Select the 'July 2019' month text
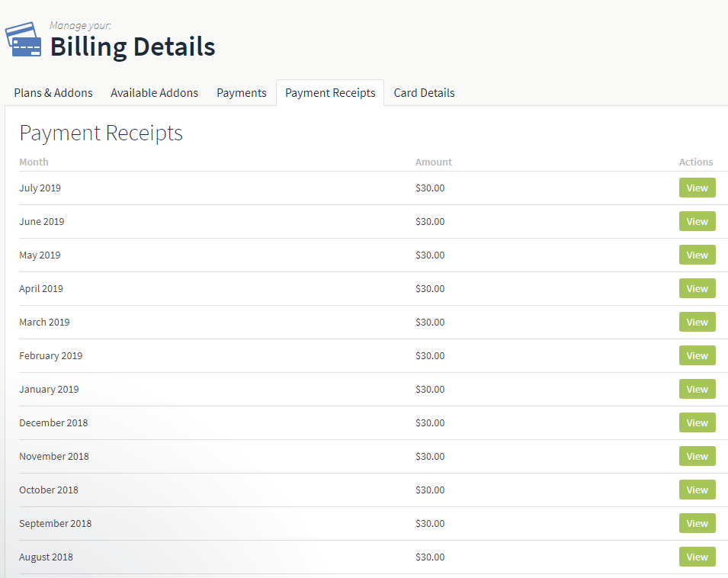This screenshot has width=728, height=578. [40, 188]
